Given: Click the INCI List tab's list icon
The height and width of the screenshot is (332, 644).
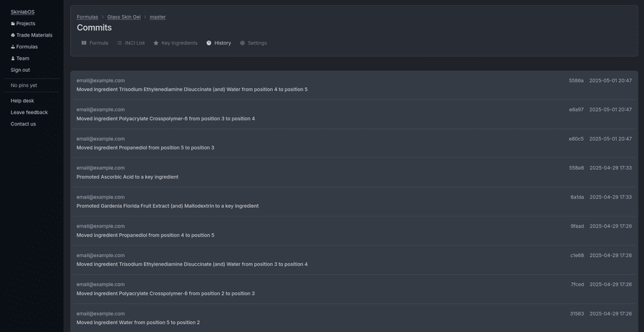Looking at the screenshot, I should [x=119, y=43].
